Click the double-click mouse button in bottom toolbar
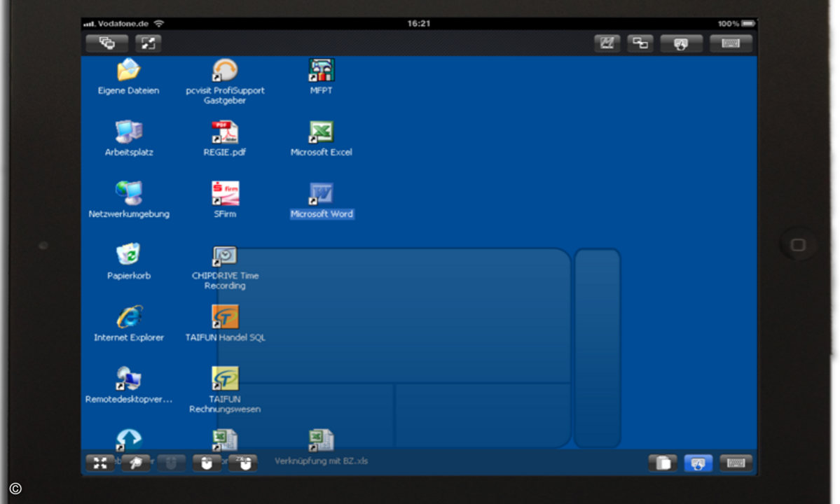 [x=242, y=463]
